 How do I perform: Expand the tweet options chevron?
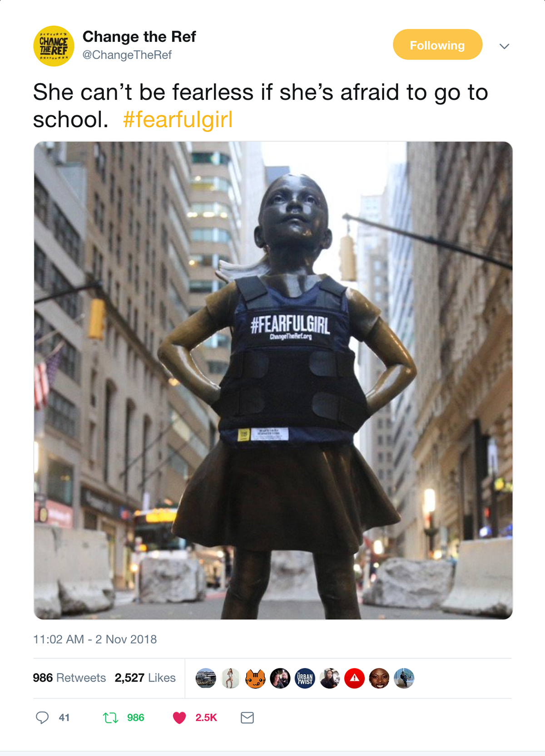[x=504, y=46]
